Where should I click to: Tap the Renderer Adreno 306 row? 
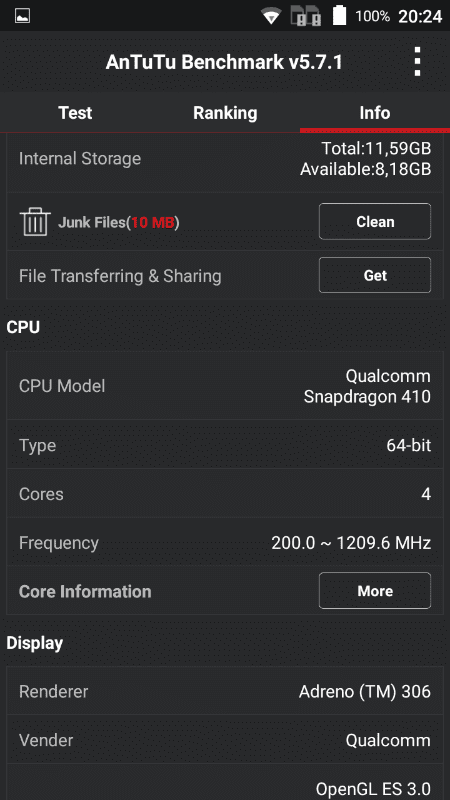coord(225,691)
